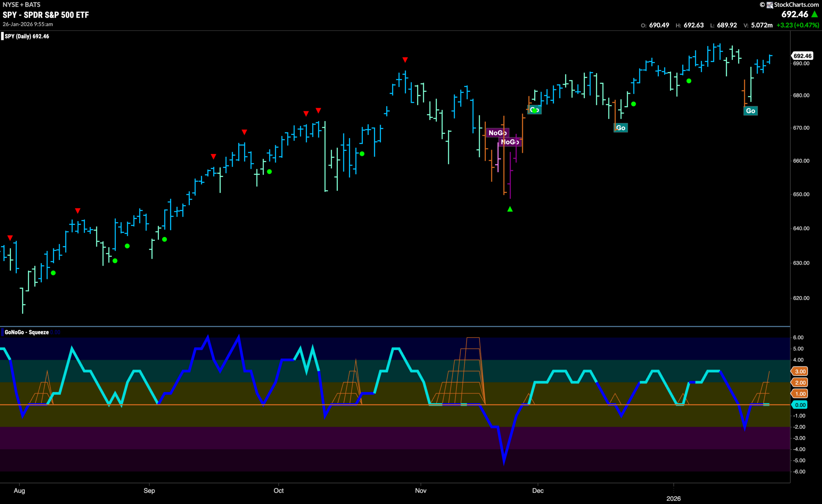Image resolution: width=822 pixels, height=504 pixels.
Task: Click the green up-arrow beside 692.46
Action: (815, 14)
